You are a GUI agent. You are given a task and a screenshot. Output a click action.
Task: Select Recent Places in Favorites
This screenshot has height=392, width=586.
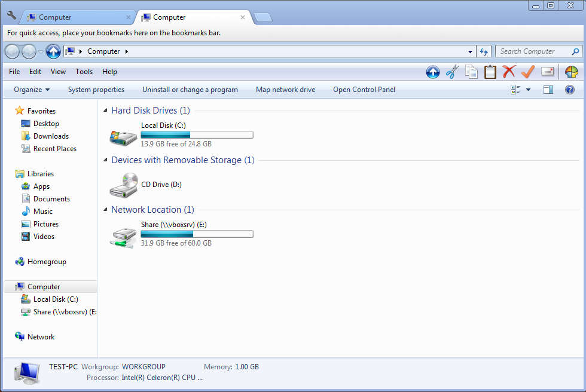(x=55, y=149)
